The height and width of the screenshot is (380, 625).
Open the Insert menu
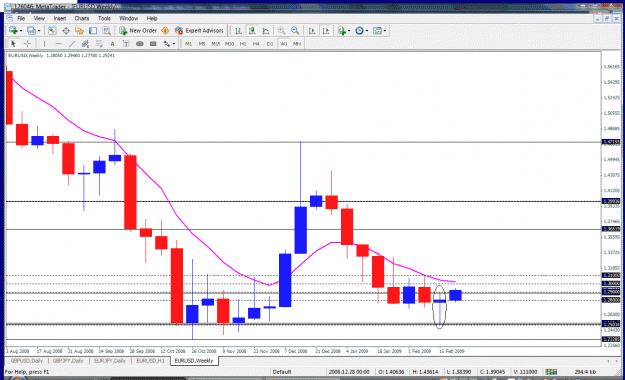tap(60, 18)
